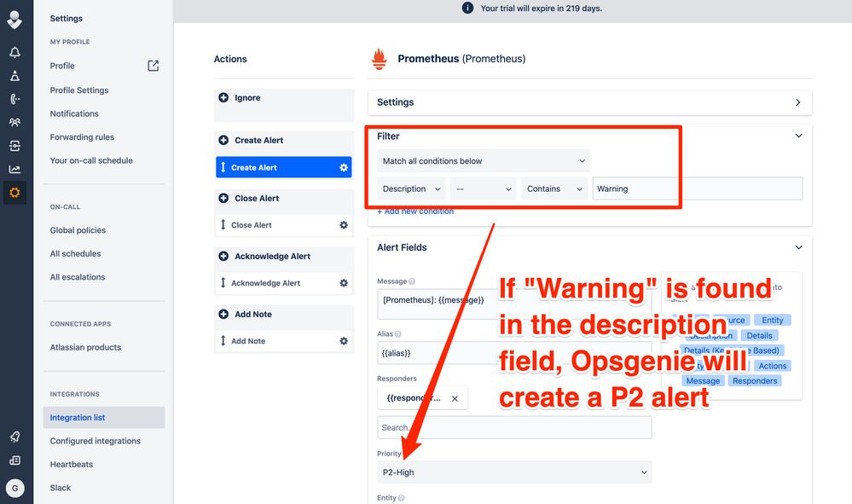Open Your on-call schedule
The width and height of the screenshot is (852, 504).
coord(91,160)
